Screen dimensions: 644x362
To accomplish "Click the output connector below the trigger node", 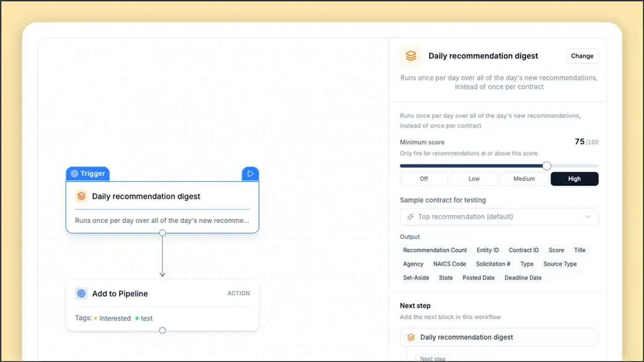I will (163, 233).
